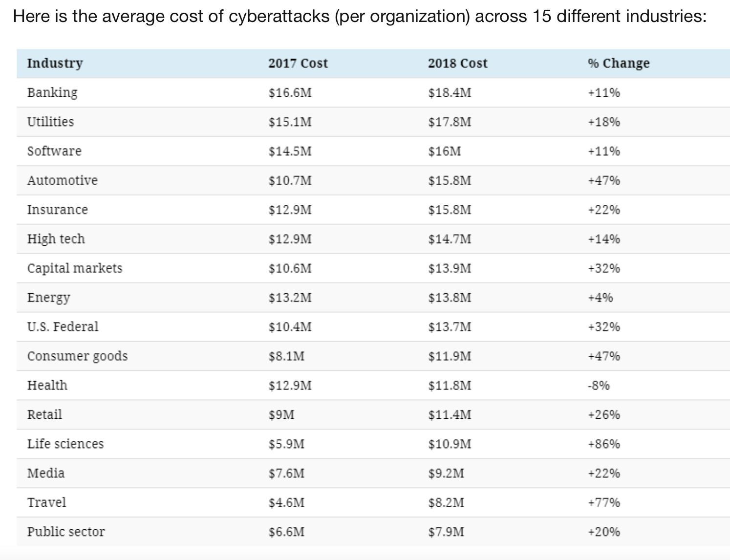Click the Industry column header

click(x=55, y=63)
